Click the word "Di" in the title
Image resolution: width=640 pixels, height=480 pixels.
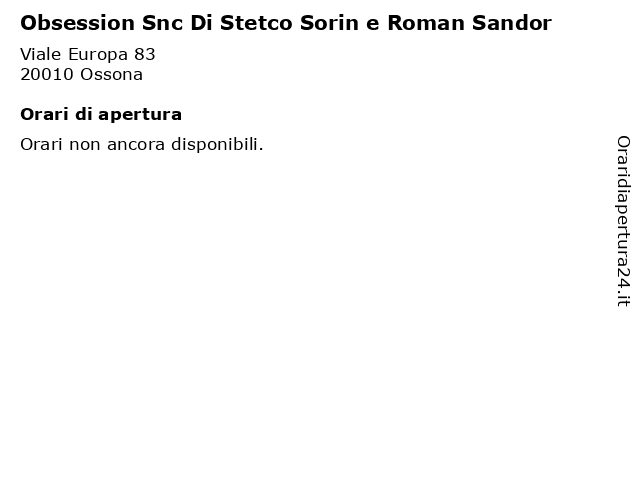pyautogui.click(x=201, y=23)
